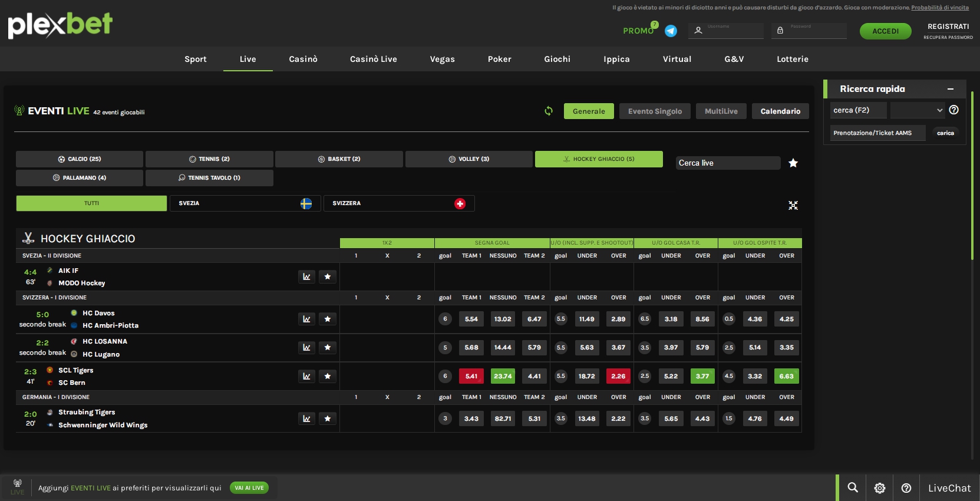The height and width of the screenshot is (501, 980).
Task: Select the Hockey Ghiaccio (5) filter
Action: click(x=599, y=159)
